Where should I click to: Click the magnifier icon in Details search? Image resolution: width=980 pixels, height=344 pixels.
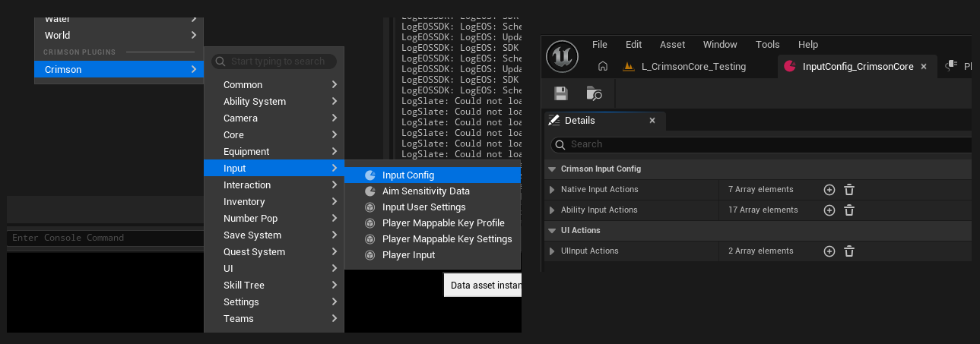coord(560,144)
